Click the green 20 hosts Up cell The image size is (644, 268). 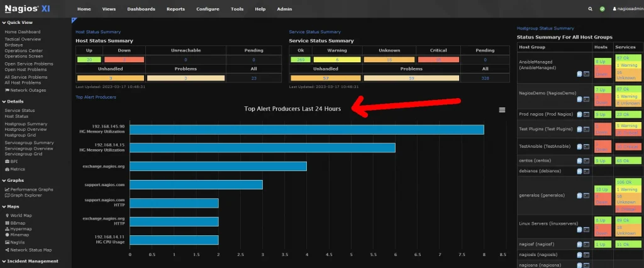89,60
